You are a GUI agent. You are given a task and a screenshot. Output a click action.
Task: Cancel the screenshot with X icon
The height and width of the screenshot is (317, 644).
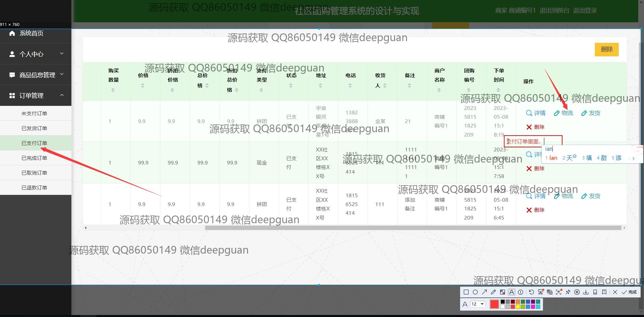615,292
